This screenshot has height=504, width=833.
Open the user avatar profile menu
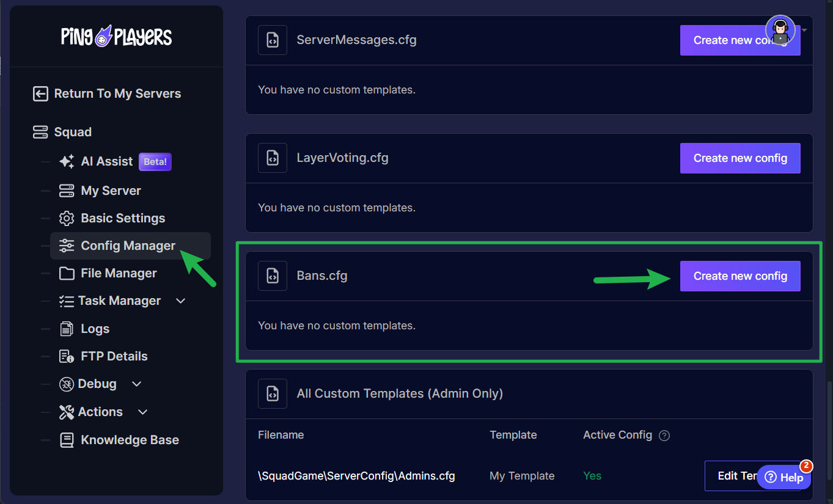(x=780, y=30)
